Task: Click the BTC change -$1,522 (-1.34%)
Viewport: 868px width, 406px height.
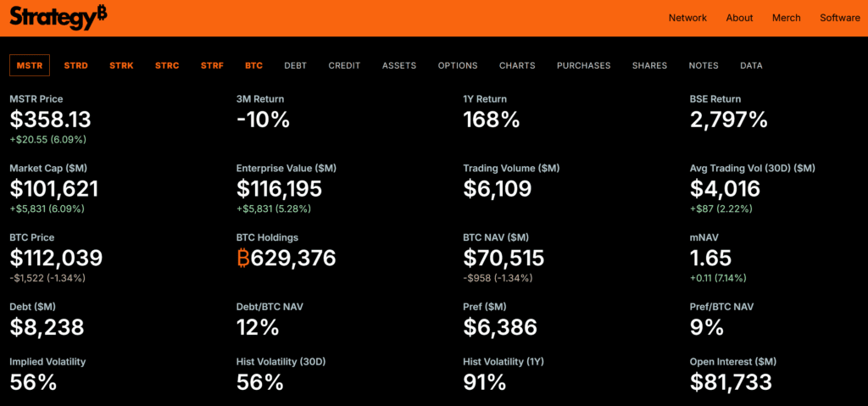Action: tap(47, 278)
